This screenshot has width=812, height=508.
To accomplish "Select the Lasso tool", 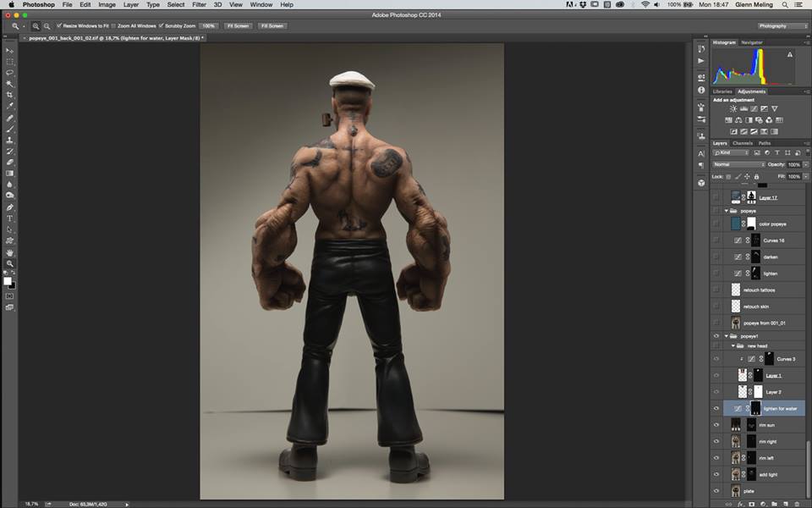I will click(x=10, y=73).
